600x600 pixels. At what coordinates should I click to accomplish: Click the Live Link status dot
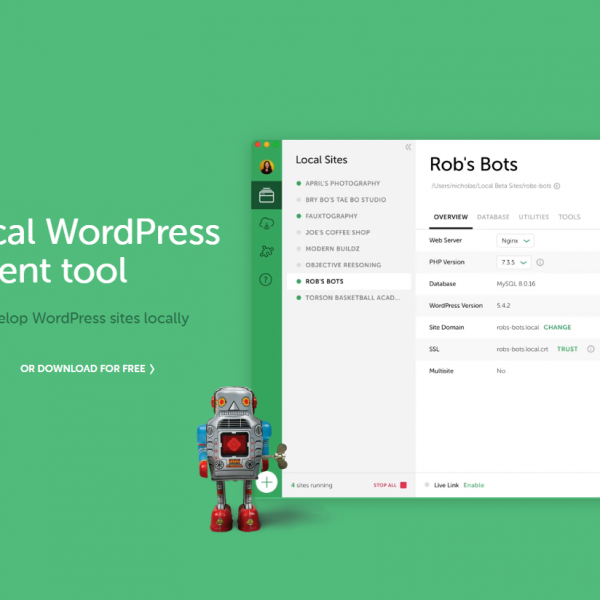[427, 485]
